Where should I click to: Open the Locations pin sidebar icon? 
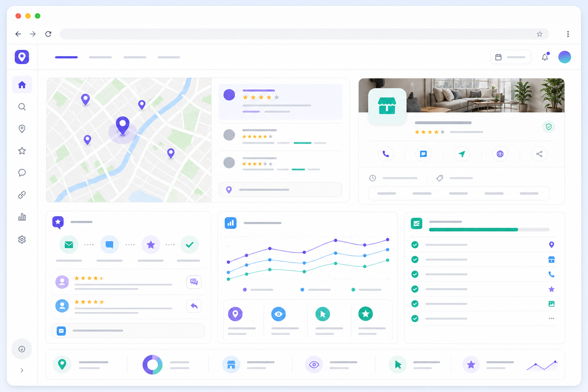tap(22, 129)
